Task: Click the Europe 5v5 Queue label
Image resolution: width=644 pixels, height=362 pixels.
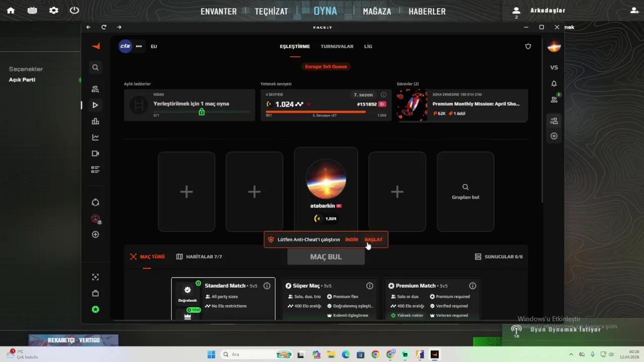Action: pyautogui.click(x=326, y=66)
